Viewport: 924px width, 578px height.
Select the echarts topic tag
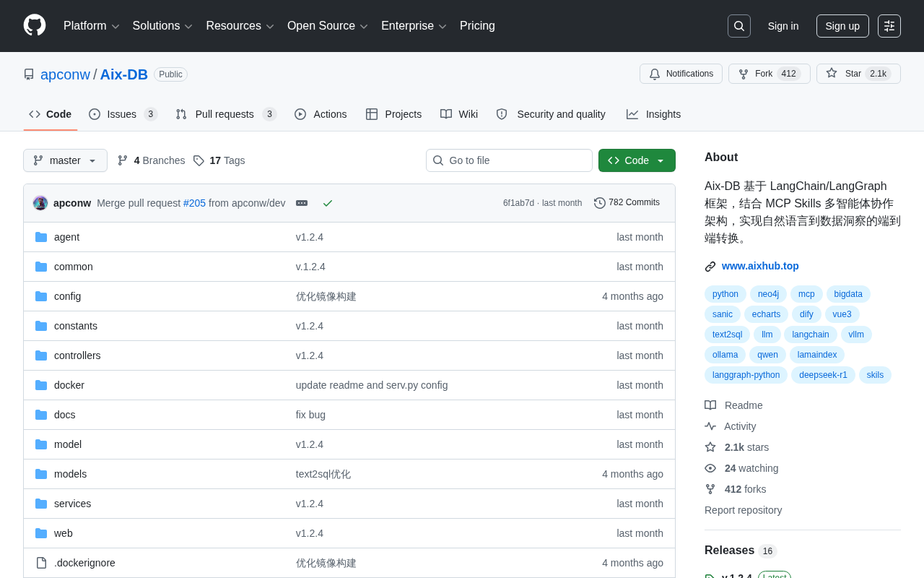point(766,314)
